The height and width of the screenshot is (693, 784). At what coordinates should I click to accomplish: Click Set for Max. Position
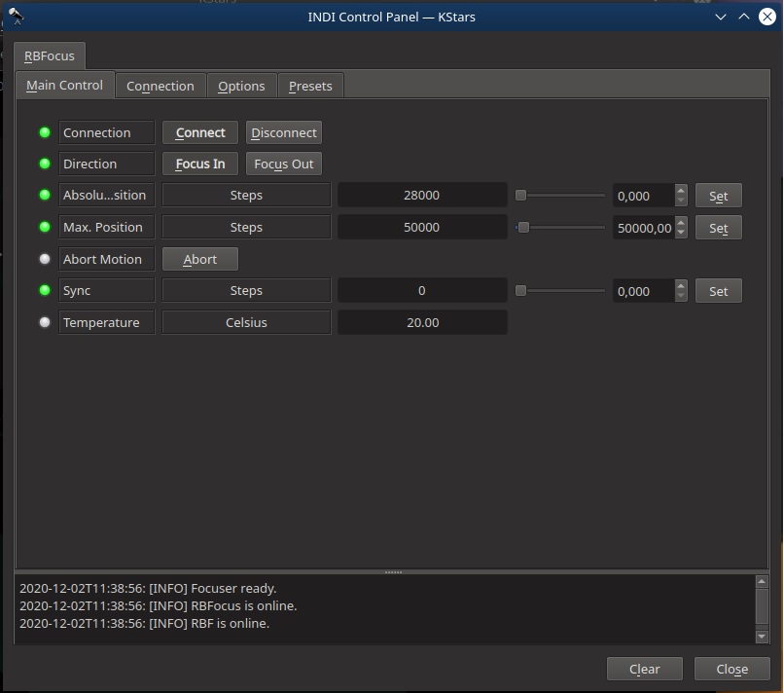point(719,228)
